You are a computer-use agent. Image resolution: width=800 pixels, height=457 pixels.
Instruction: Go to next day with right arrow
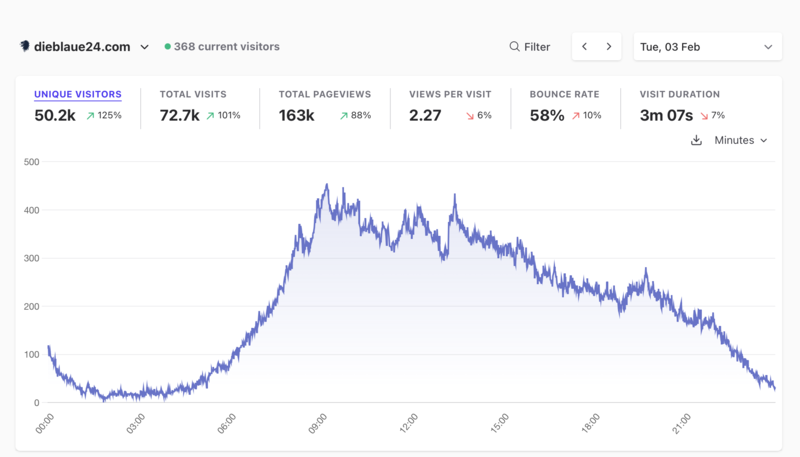(x=609, y=47)
